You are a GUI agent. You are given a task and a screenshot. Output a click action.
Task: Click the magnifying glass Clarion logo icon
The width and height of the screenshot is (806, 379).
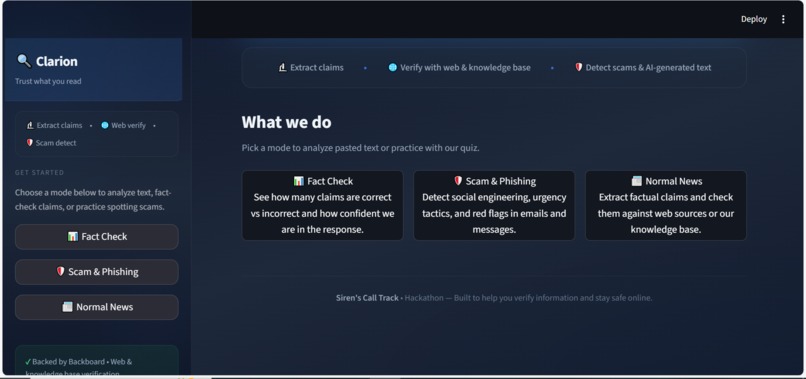click(24, 61)
